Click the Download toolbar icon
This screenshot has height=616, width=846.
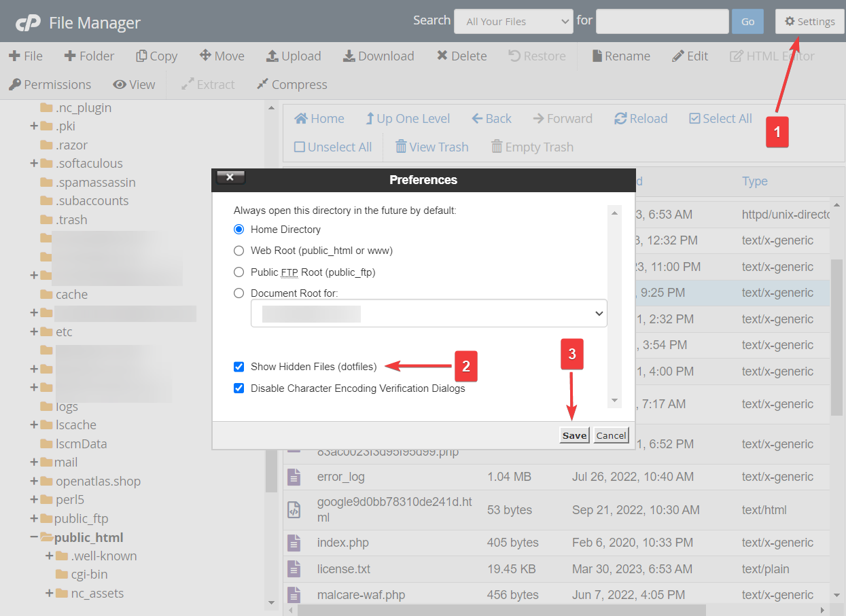[378, 56]
